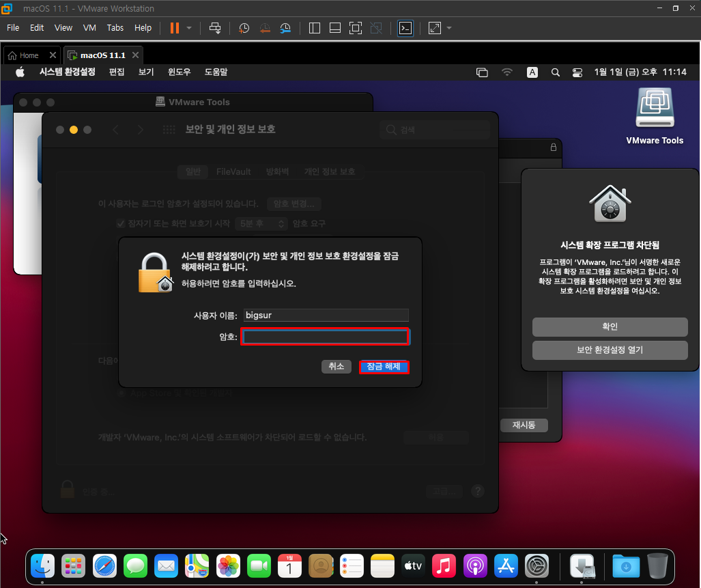The image size is (701, 588).
Task: Open Calendar from the Dock
Action: tap(289, 565)
